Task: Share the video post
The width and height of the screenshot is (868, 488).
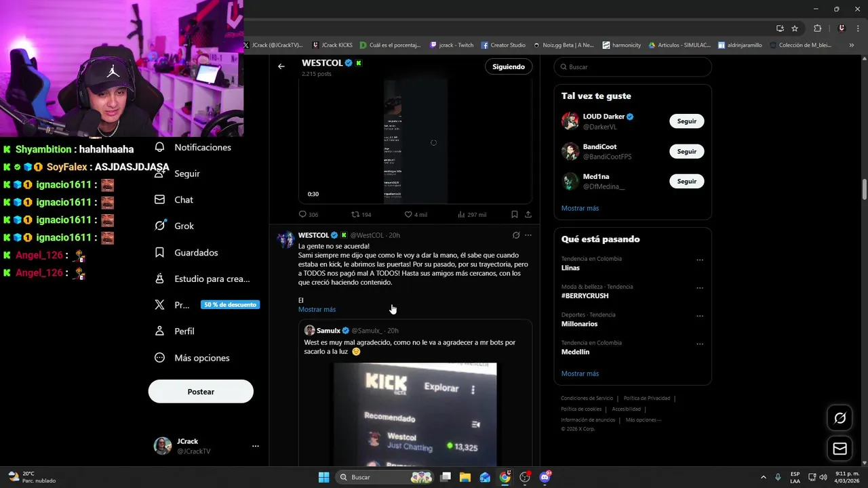Action: 528,214
